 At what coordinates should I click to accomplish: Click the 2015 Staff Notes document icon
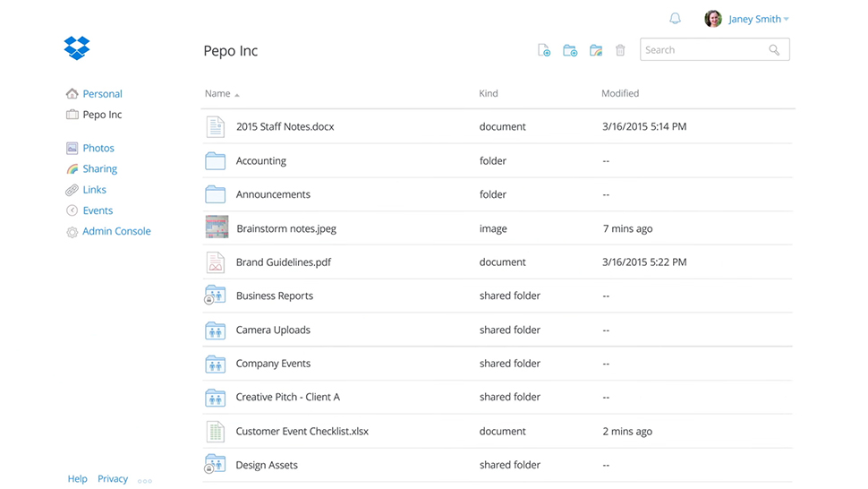pos(216,127)
